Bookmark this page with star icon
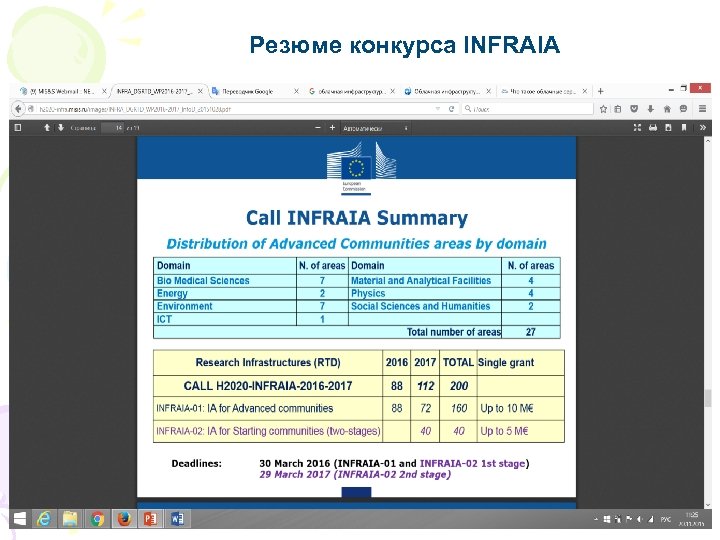 (x=603, y=109)
